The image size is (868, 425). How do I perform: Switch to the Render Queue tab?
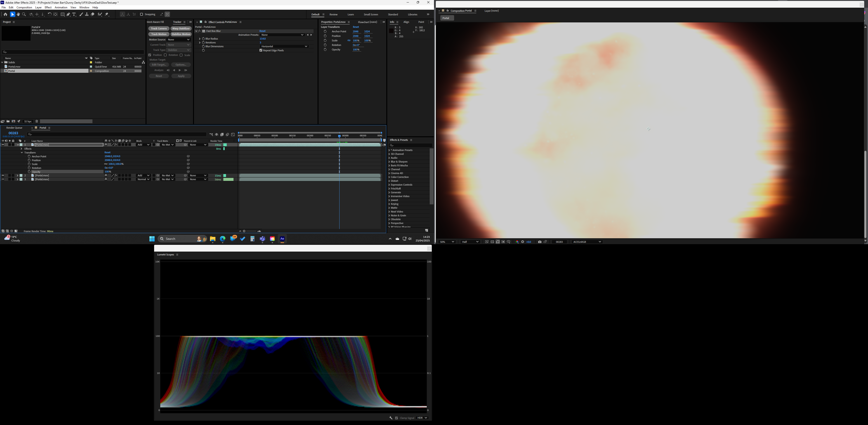(x=14, y=127)
